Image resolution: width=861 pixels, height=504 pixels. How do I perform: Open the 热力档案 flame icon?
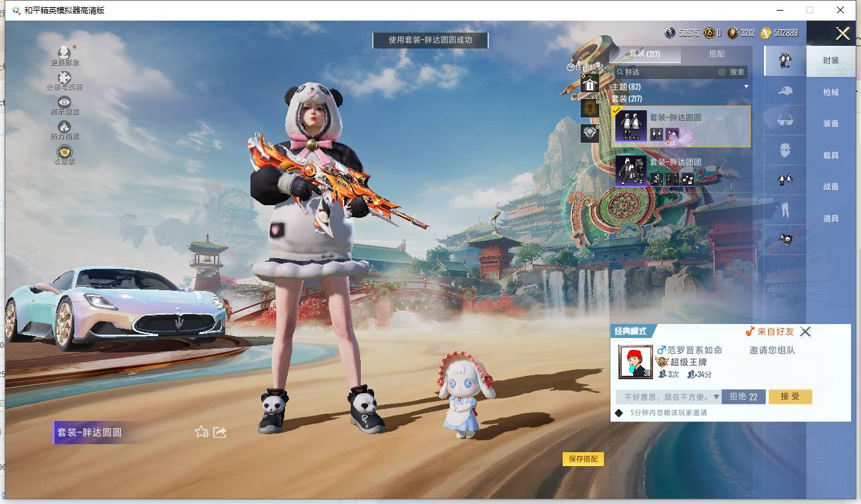(64, 126)
